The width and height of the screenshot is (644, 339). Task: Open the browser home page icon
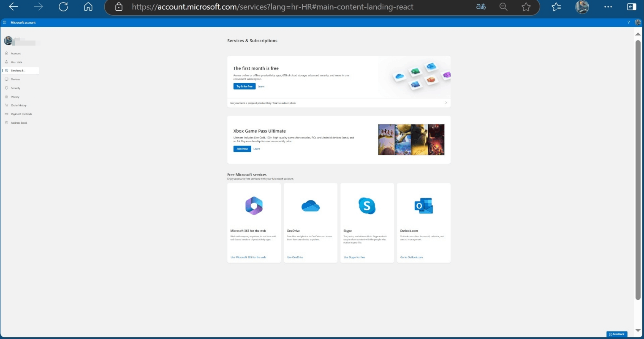tap(88, 7)
